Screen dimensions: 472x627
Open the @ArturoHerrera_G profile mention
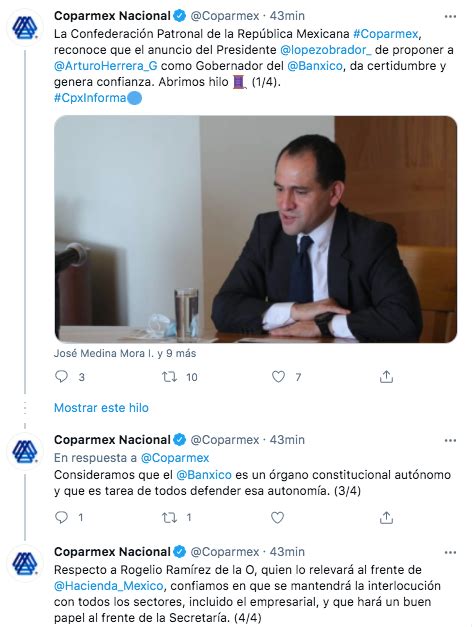coord(106,66)
